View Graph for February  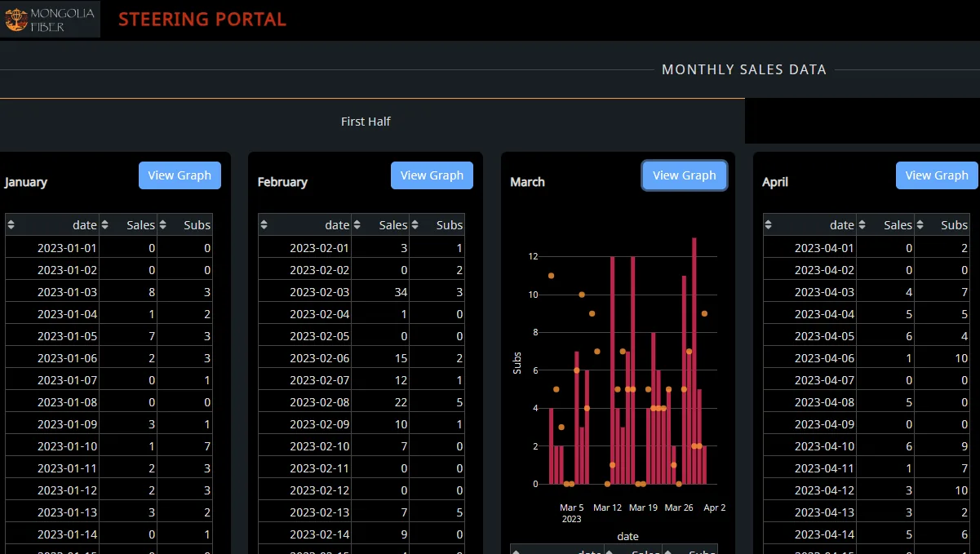pyautogui.click(x=432, y=175)
